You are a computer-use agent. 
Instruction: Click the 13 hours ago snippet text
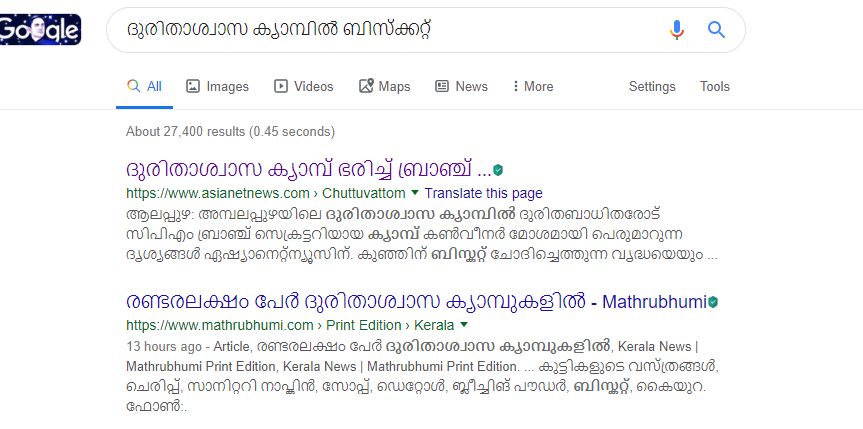point(165,346)
